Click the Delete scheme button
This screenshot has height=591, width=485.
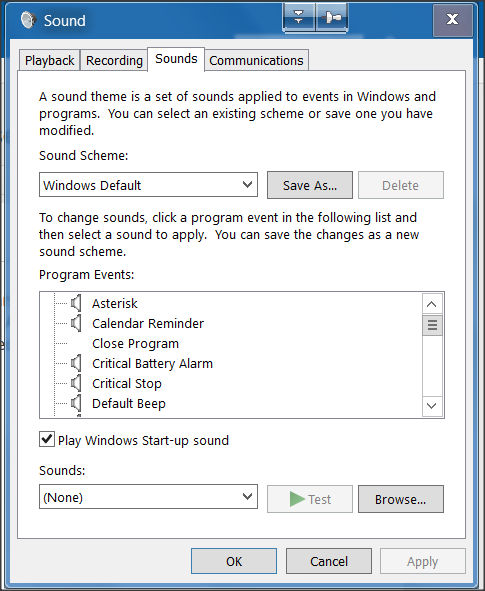(401, 185)
